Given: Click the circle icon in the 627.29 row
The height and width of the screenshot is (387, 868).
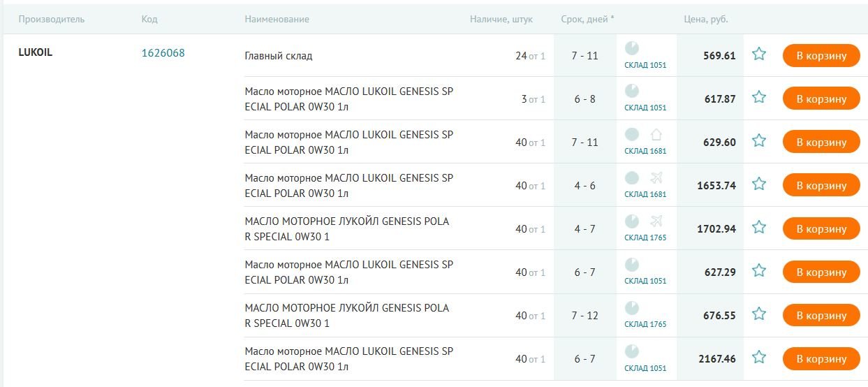Looking at the screenshot, I should click(x=631, y=264).
